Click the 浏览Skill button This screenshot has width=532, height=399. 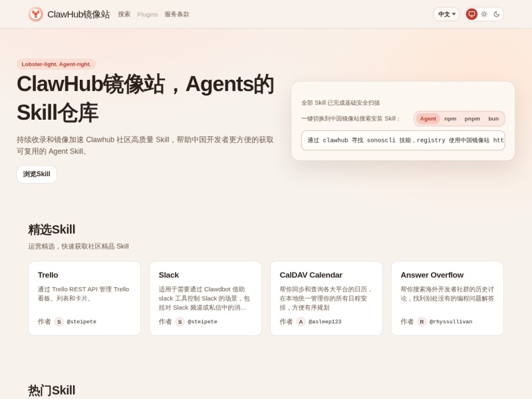click(x=37, y=174)
